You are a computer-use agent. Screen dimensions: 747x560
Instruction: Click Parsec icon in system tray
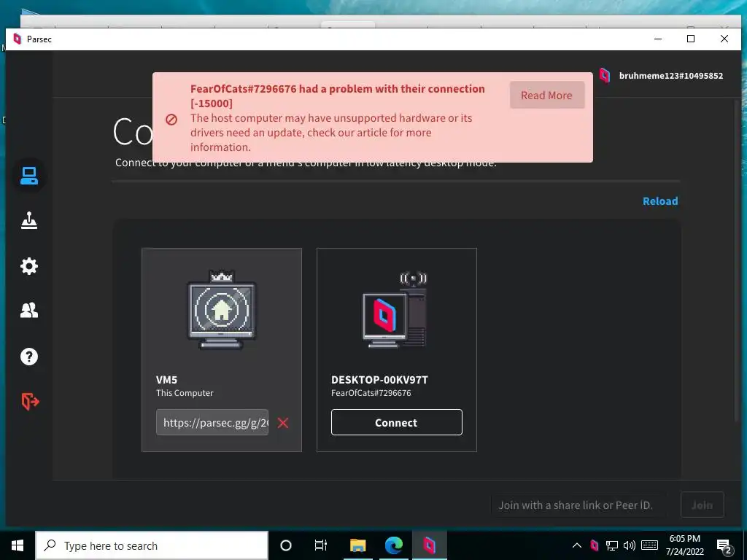(x=594, y=545)
